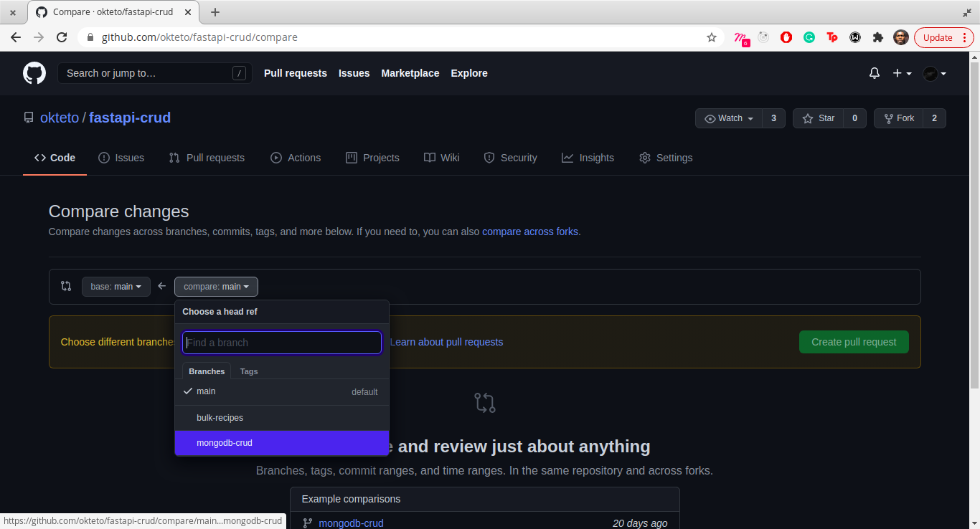The image size is (980, 529).
Task: Click the stargazers count 0
Action: point(854,118)
